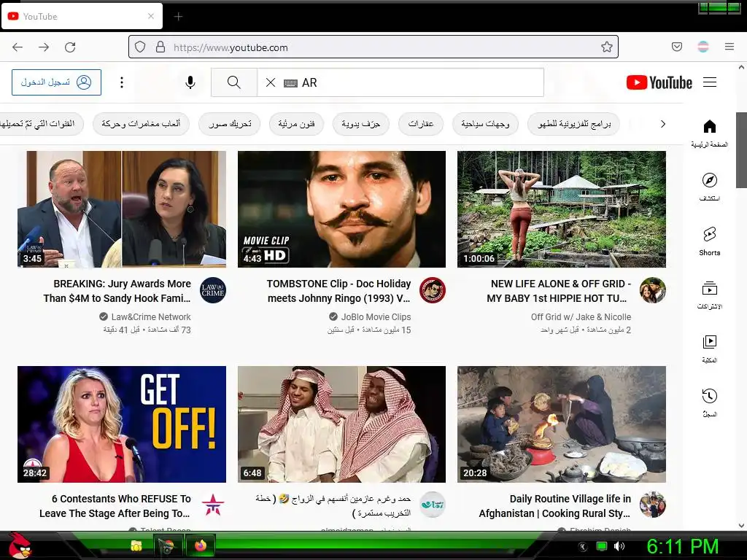Go to Home in the YouTube sidebar
The width and height of the screenshot is (747, 560).
pyautogui.click(x=709, y=133)
